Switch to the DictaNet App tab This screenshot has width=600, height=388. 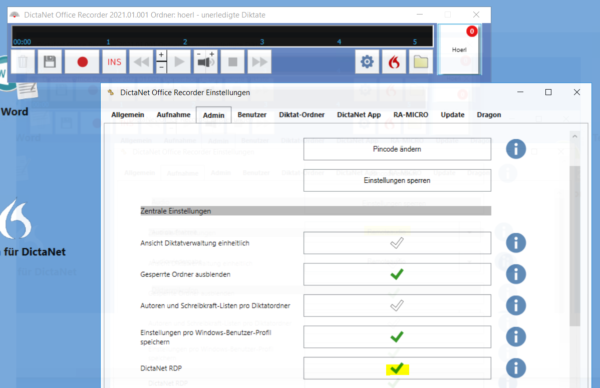(359, 115)
